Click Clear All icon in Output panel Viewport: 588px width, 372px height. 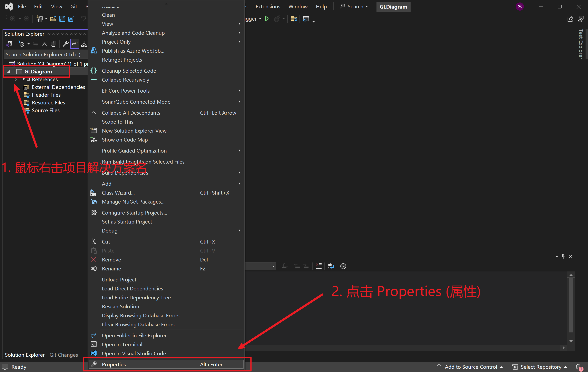(x=318, y=266)
